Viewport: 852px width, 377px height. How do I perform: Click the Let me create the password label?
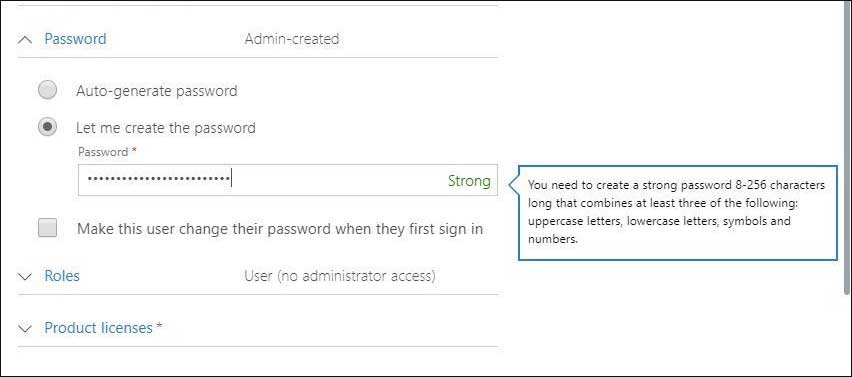(166, 128)
